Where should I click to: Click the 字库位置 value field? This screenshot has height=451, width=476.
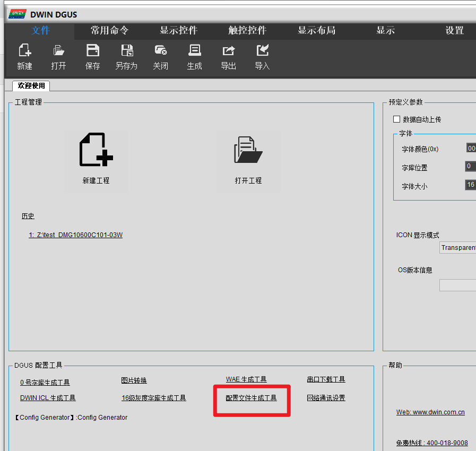471,166
